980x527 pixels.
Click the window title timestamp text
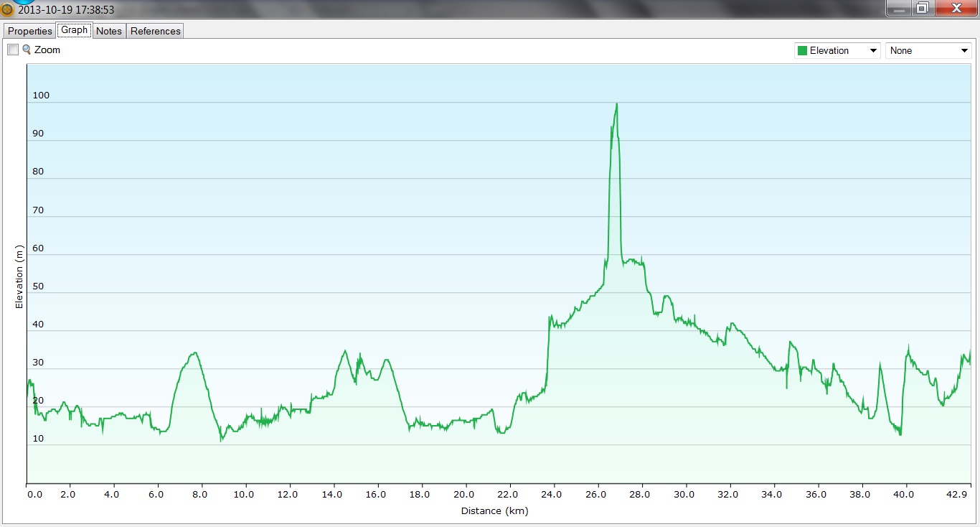click(66, 10)
